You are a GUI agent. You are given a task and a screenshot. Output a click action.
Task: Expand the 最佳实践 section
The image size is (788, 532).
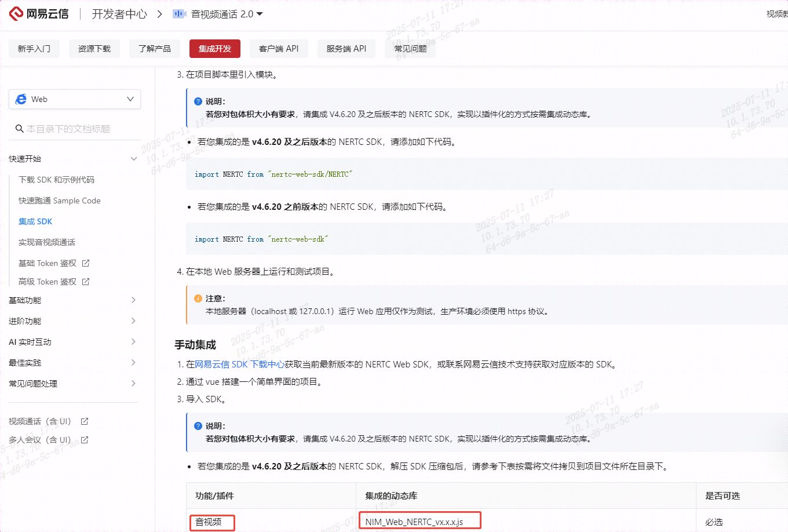[134, 363]
